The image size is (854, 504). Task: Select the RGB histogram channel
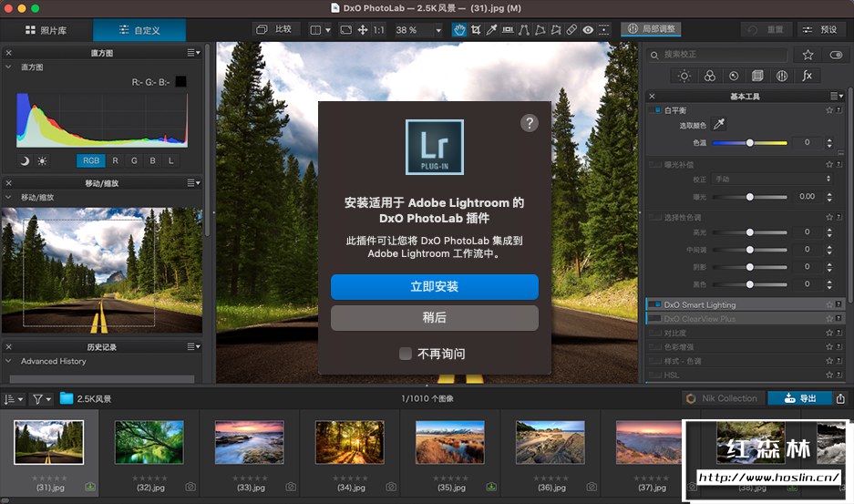click(x=91, y=160)
